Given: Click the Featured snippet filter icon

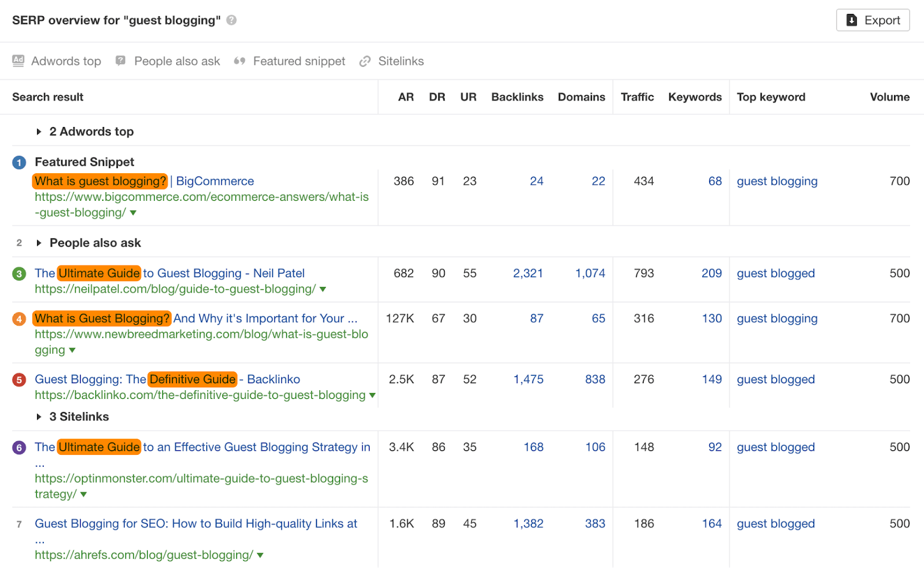Looking at the screenshot, I should click(x=240, y=61).
